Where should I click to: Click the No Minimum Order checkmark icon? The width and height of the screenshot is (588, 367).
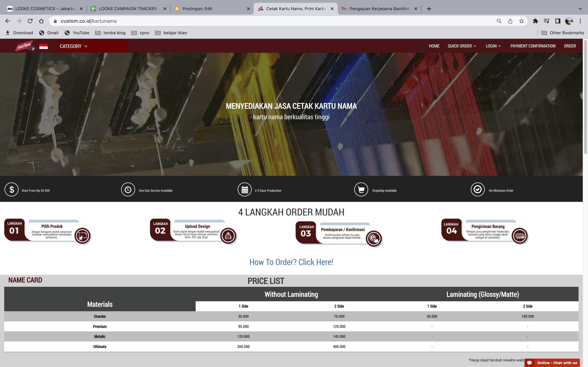point(477,190)
